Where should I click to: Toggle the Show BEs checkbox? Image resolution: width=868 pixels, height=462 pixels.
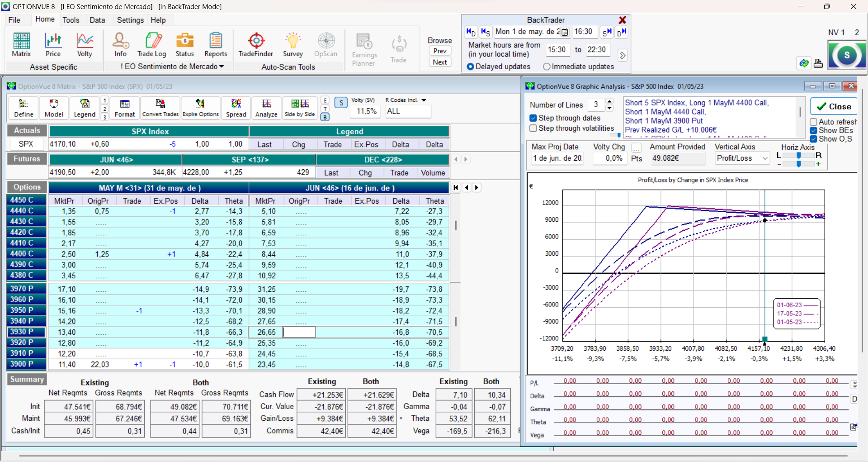pyautogui.click(x=813, y=130)
